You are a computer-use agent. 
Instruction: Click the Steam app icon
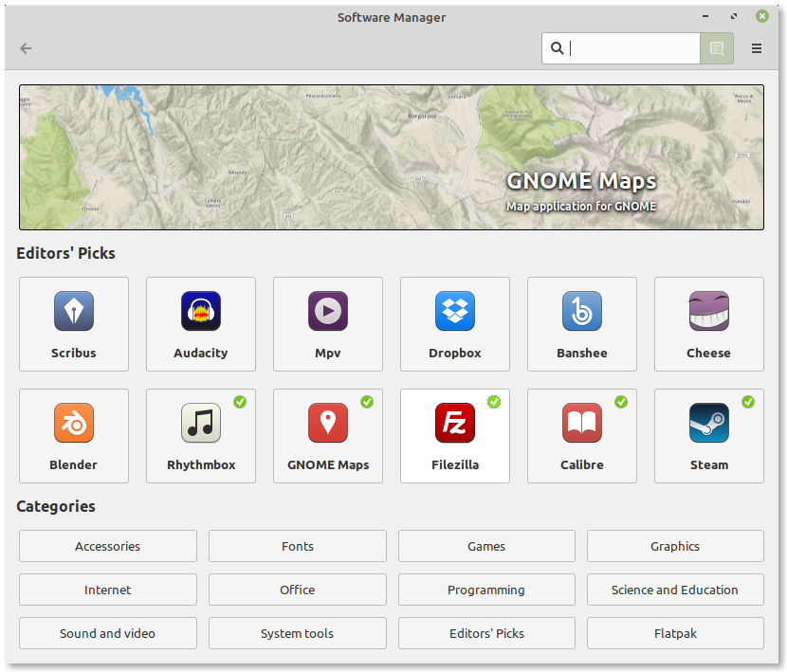tap(709, 424)
